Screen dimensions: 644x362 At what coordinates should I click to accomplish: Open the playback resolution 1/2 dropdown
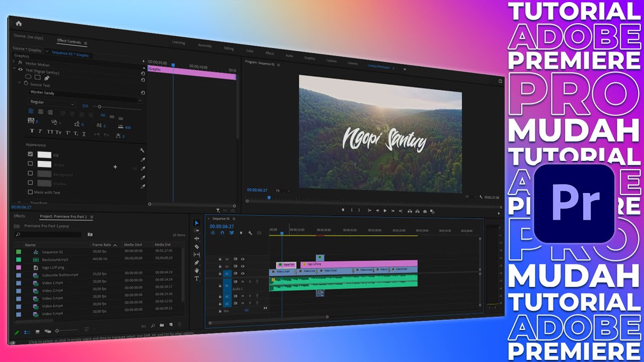click(x=471, y=197)
